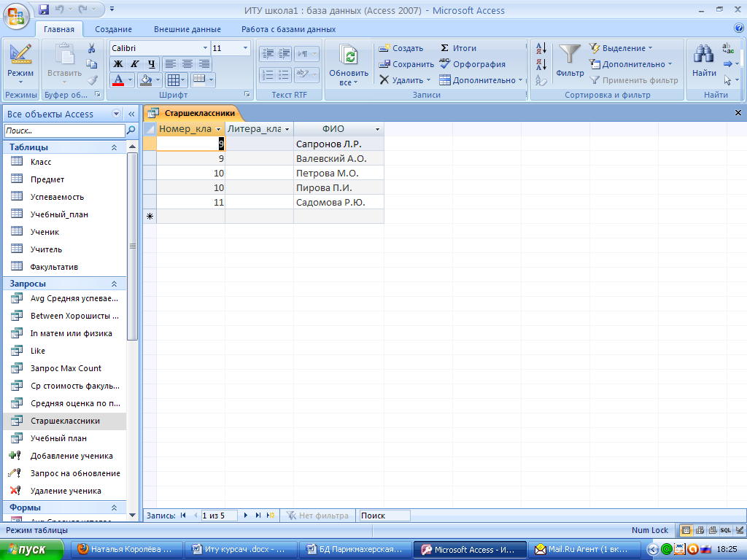Open the font color dropdown arrow

130,80
